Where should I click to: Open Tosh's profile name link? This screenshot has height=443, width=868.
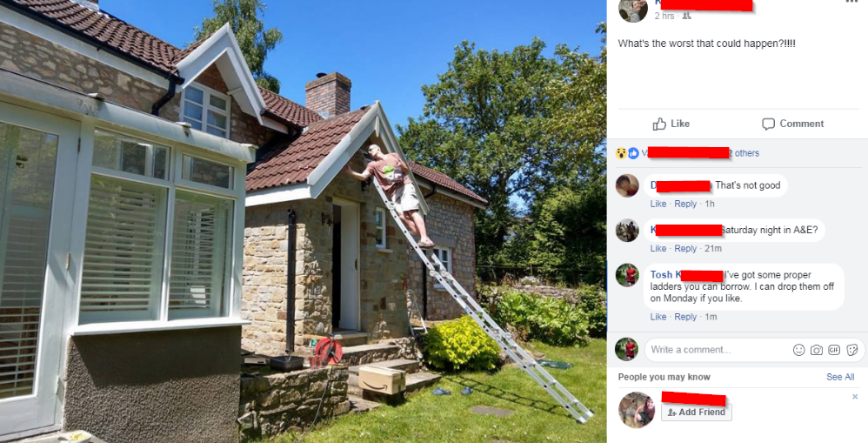661,275
